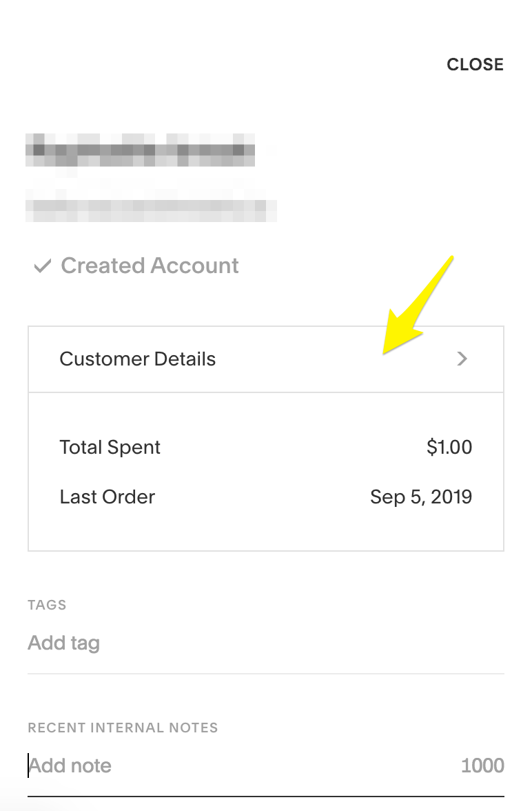
Task: Click the Sep 5, 2019 order date
Action: pyautogui.click(x=421, y=497)
